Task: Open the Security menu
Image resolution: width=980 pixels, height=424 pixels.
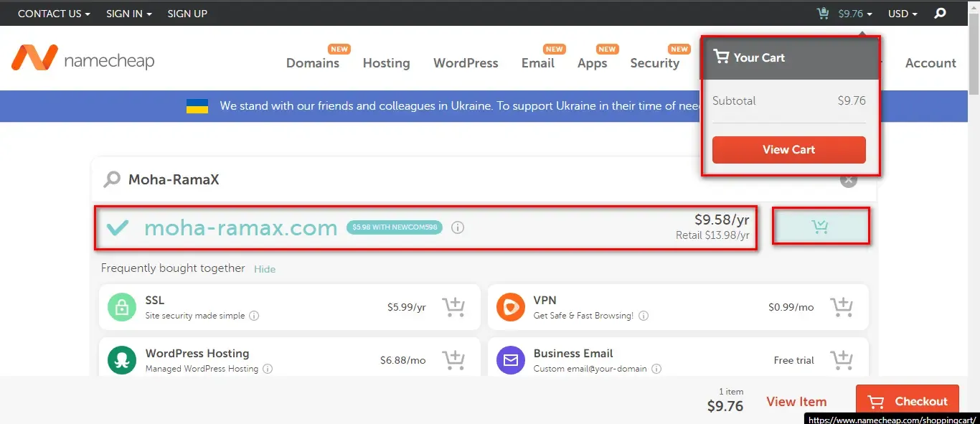Action: (x=654, y=63)
